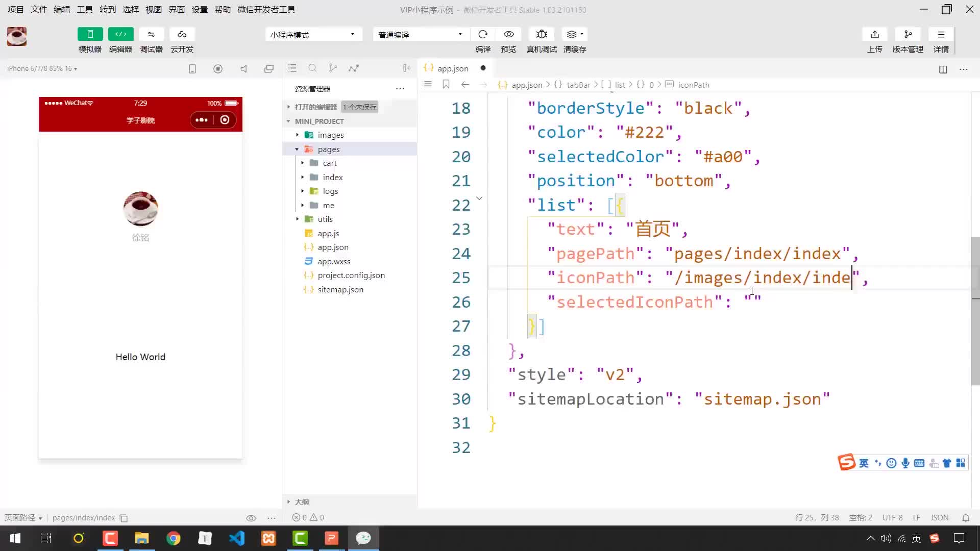Click the app.json filename tab
980x551 pixels.
click(x=453, y=68)
